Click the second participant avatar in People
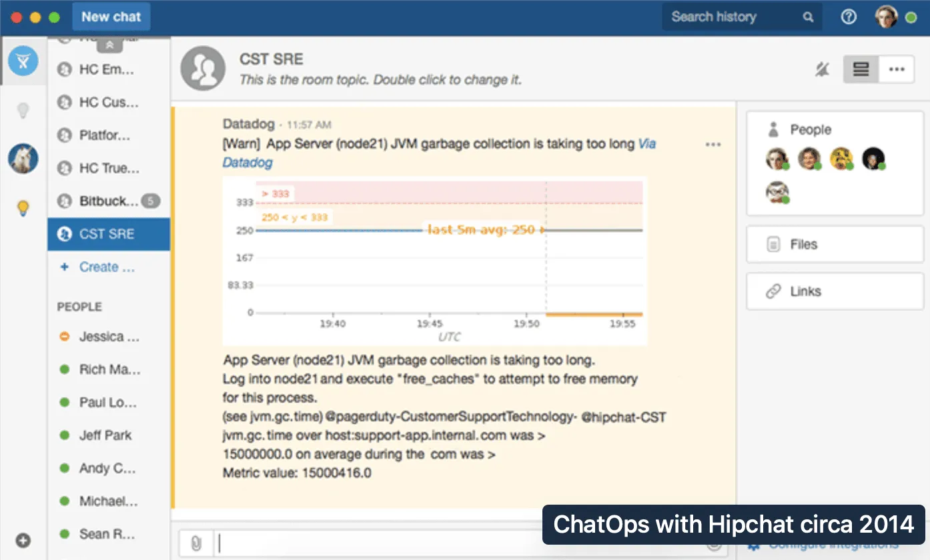This screenshot has width=930, height=560. point(809,159)
